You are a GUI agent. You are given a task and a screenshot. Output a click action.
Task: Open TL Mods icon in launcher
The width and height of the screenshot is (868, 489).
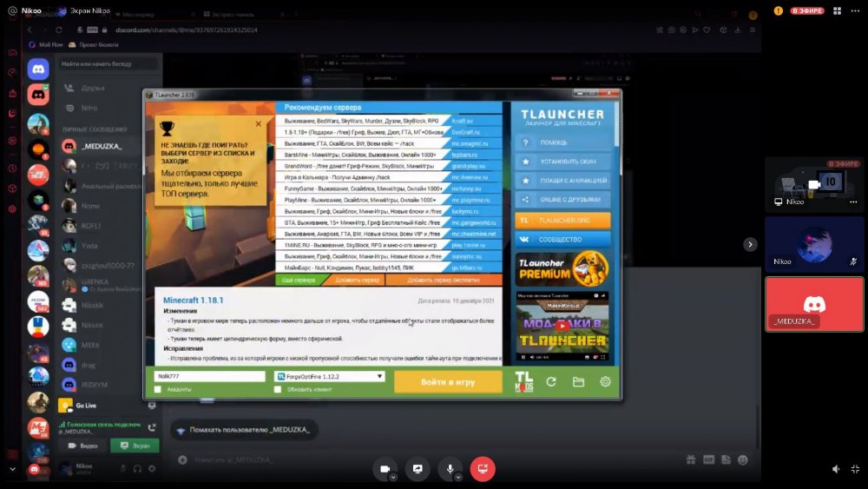(523, 381)
